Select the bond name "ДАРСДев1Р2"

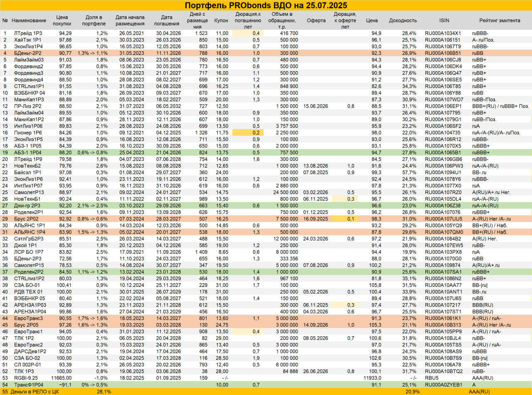29,351
